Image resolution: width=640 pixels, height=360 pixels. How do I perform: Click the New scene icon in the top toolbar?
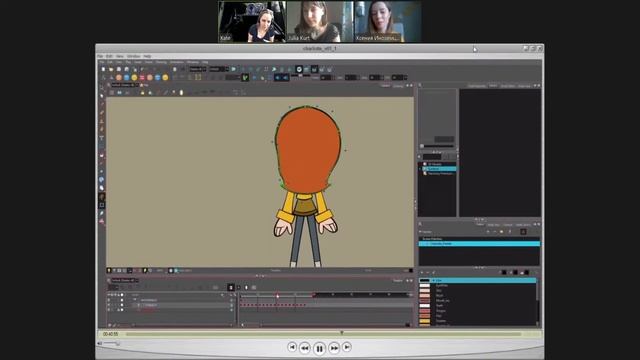click(103, 69)
